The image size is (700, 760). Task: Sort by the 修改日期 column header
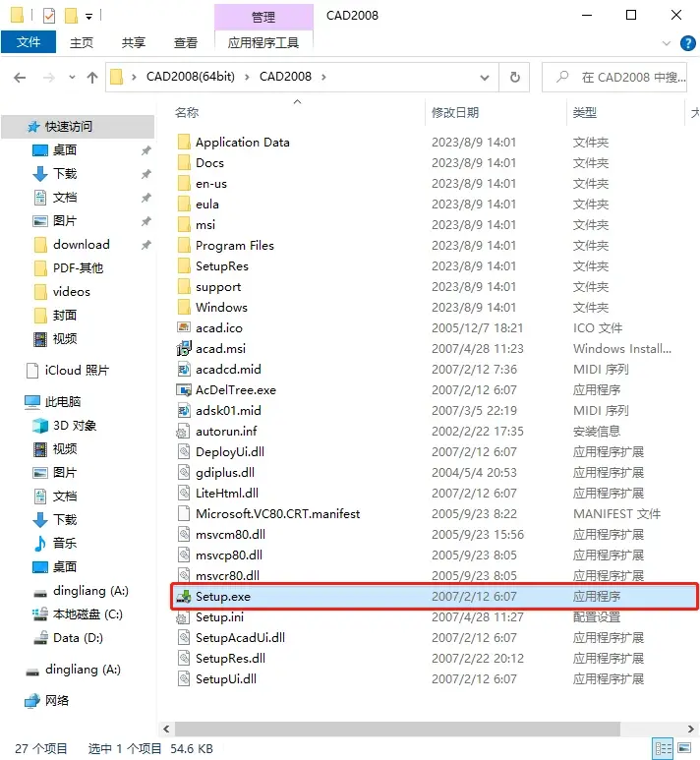tap(455, 112)
